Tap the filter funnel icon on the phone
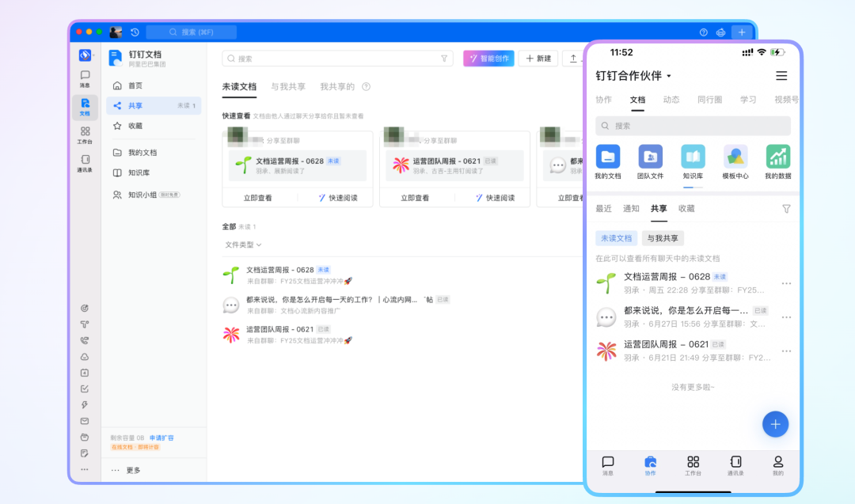This screenshot has width=855, height=504. (x=786, y=209)
